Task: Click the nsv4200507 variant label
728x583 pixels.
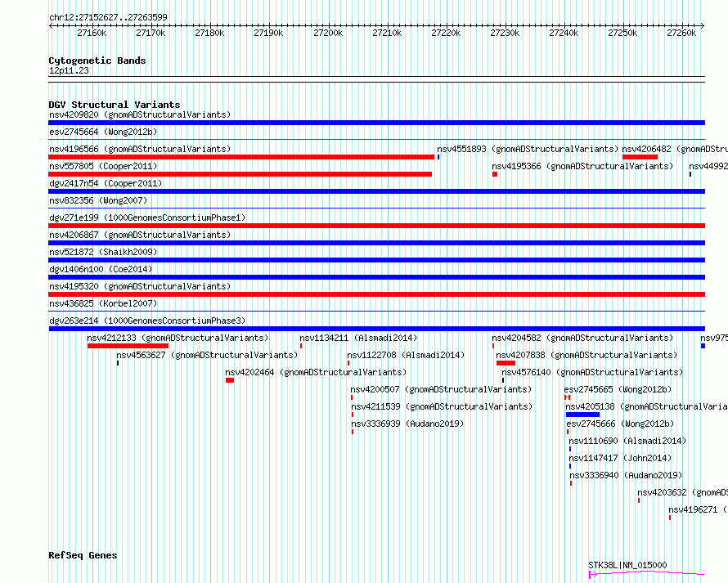Action: (x=441, y=389)
